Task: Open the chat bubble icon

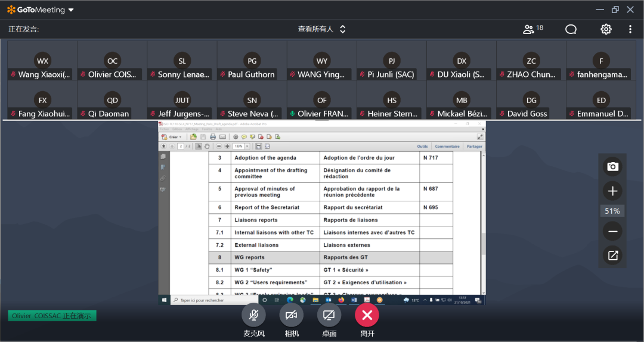Action: tap(571, 29)
